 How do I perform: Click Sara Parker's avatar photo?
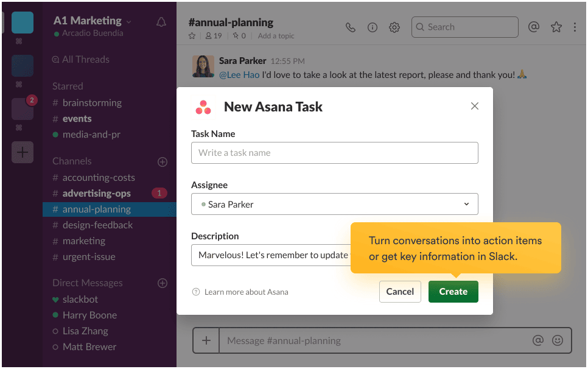203,66
